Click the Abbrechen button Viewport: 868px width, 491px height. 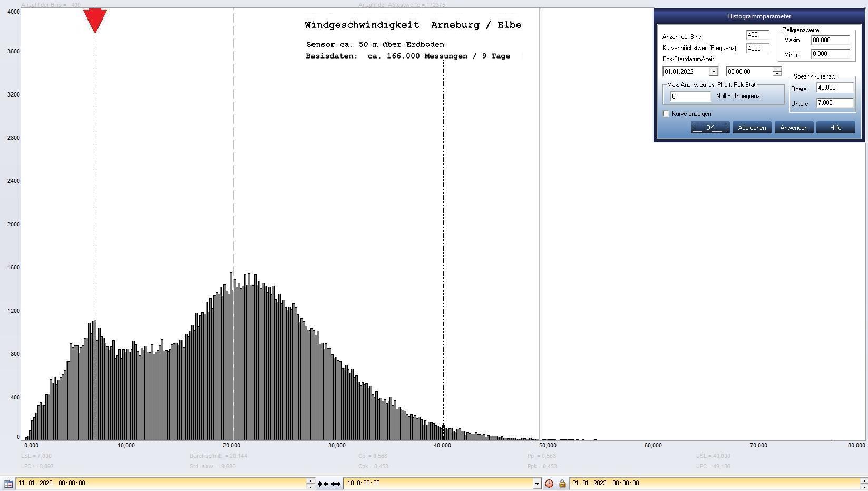752,128
